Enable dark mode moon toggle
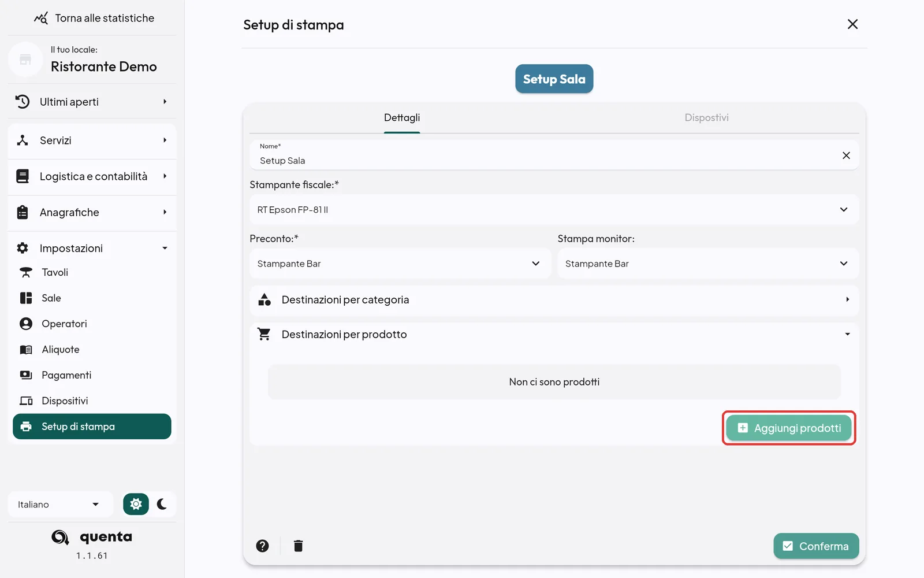 coord(162,504)
